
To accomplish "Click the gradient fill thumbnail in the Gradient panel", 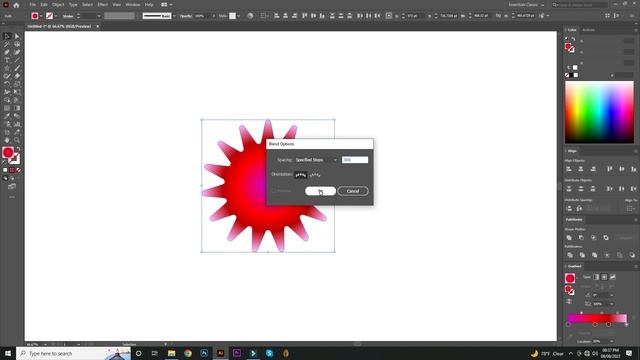I will (x=570, y=278).
